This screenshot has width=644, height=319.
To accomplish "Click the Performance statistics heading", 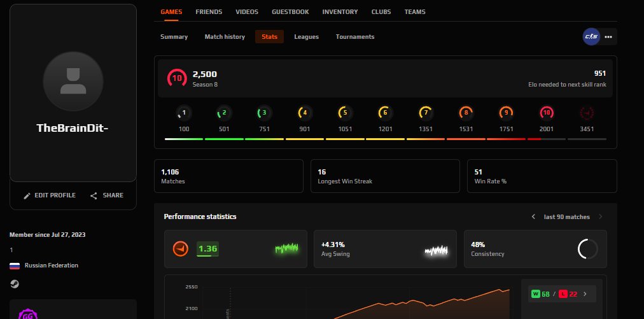I will (x=200, y=216).
